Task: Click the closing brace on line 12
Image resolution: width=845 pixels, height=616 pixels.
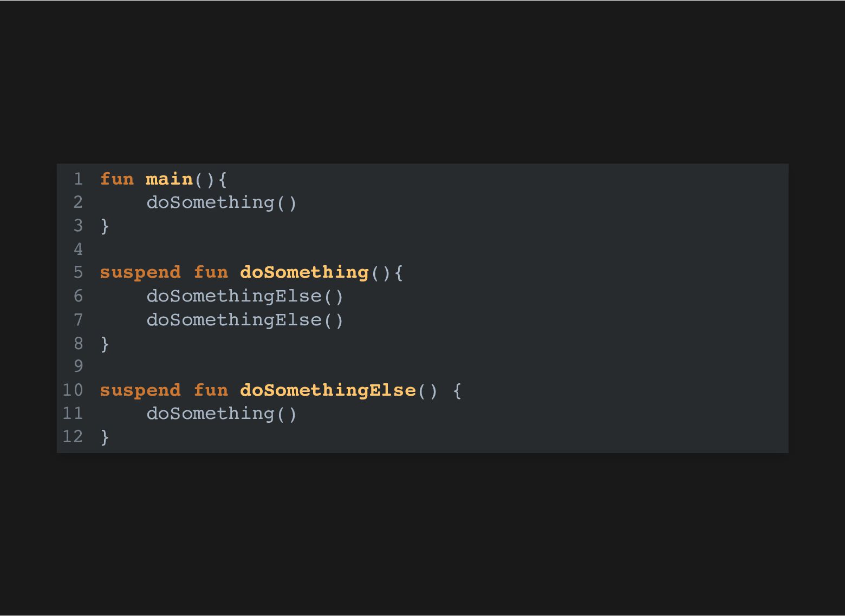Action: point(105,437)
